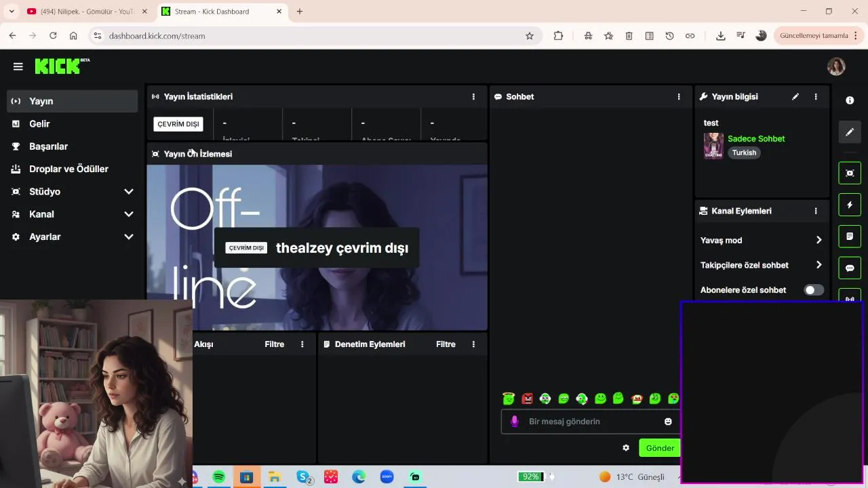
Task: Click the moderation log widget icon in sidebar
Action: [x=850, y=237]
